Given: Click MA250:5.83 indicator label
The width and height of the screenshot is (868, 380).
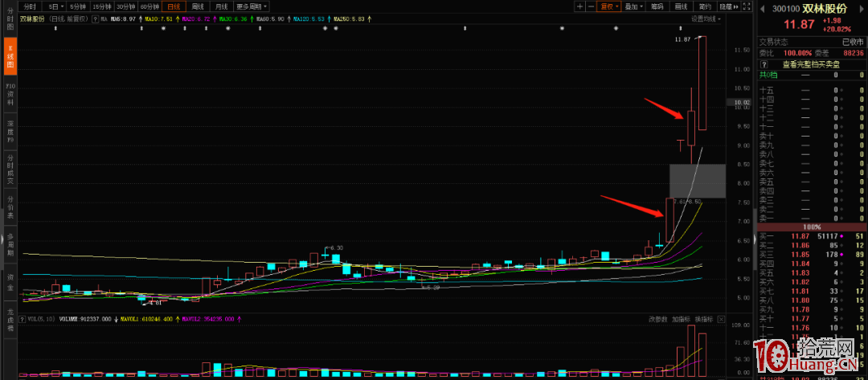Looking at the screenshot, I should [351, 18].
